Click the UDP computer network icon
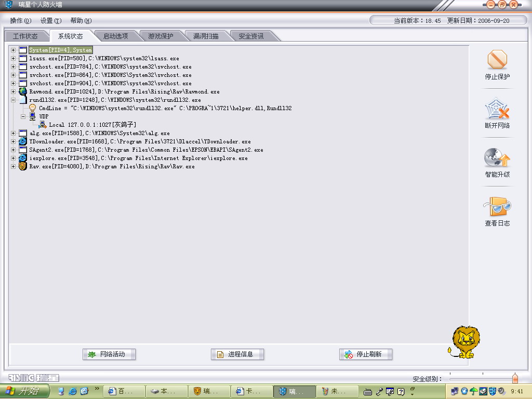 [x=33, y=116]
